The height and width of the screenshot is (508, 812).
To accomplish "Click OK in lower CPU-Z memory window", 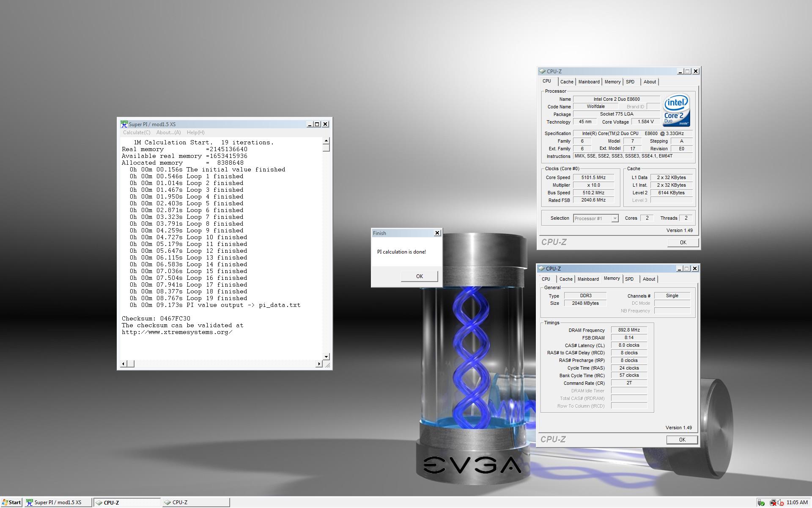I will [682, 439].
